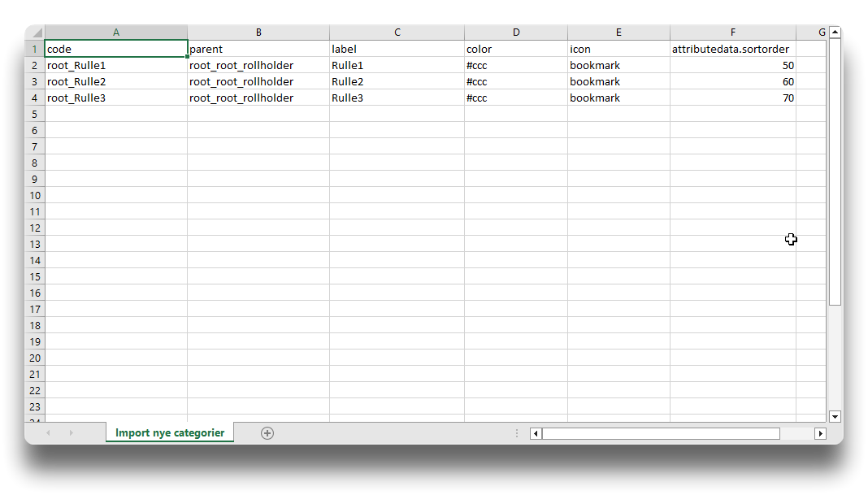Click the vertical scrollbar down arrow

835,416
